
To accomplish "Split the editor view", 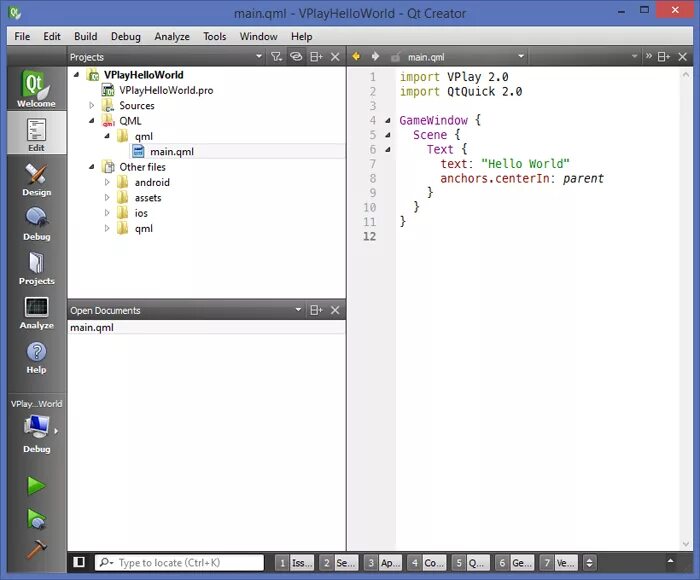I will click(664, 57).
